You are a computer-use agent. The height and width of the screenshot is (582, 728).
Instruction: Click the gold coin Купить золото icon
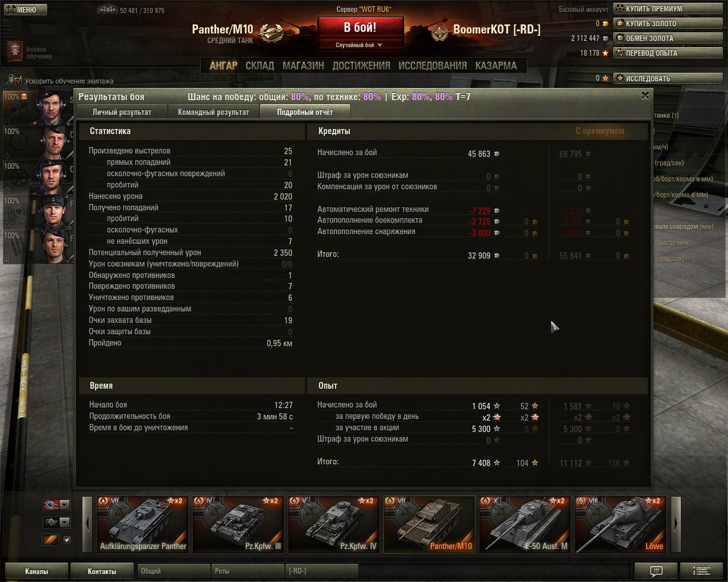pos(620,23)
